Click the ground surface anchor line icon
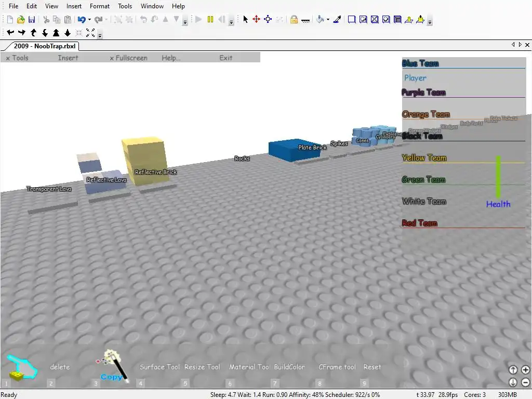 305,20
